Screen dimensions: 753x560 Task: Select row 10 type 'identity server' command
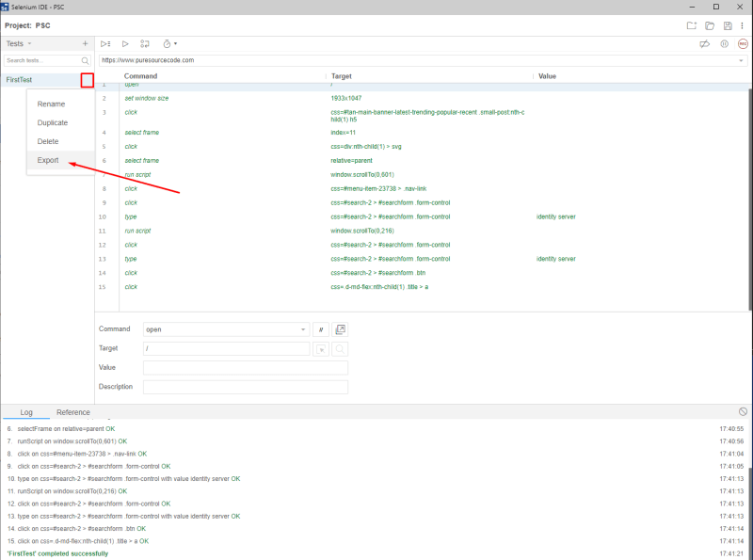422,216
